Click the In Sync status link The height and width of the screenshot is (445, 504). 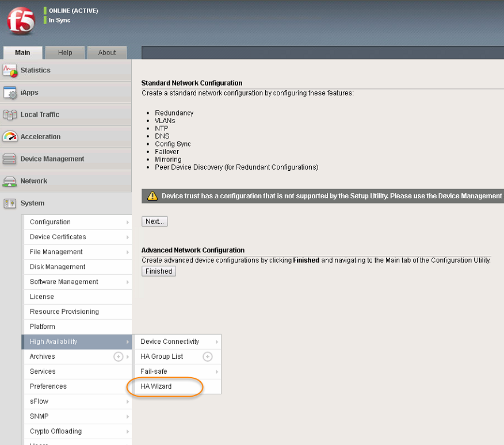click(59, 20)
